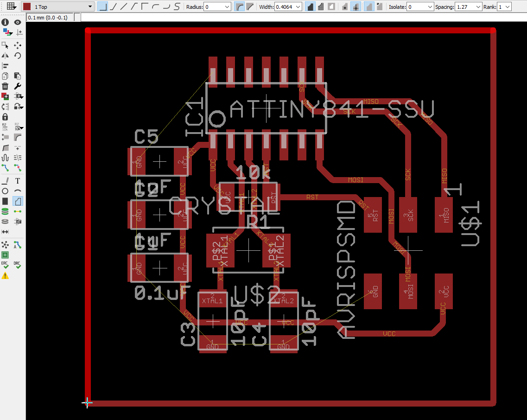Select the Mark tool

tap(19, 32)
